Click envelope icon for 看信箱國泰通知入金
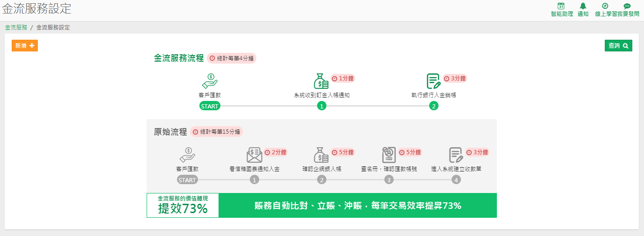Image resolution: width=644 pixels, height=236 pixels. (255, 155)
